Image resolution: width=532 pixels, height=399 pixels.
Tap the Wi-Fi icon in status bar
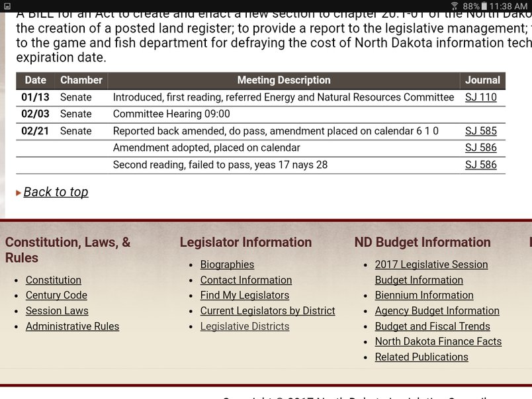454,6
